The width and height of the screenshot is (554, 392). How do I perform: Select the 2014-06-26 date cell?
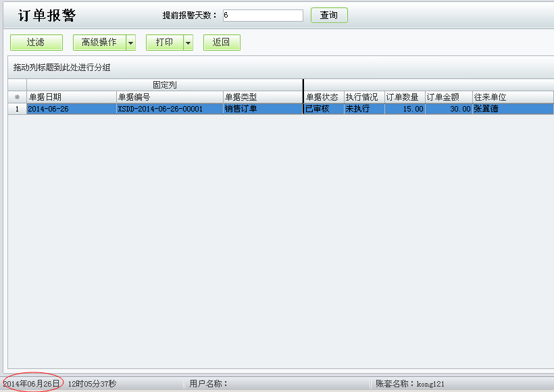[72, 109]
